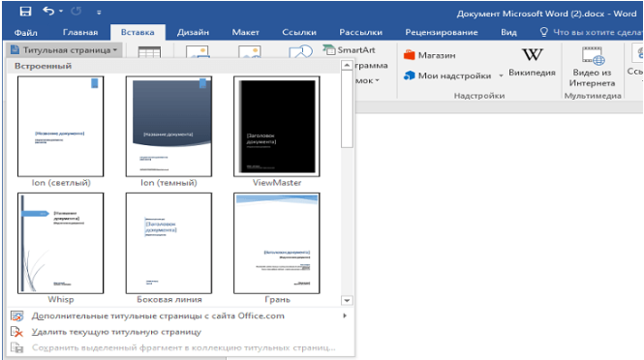Insert a SmartArt graphic
The image size is (644, 360).
click(x=350, y=50)
